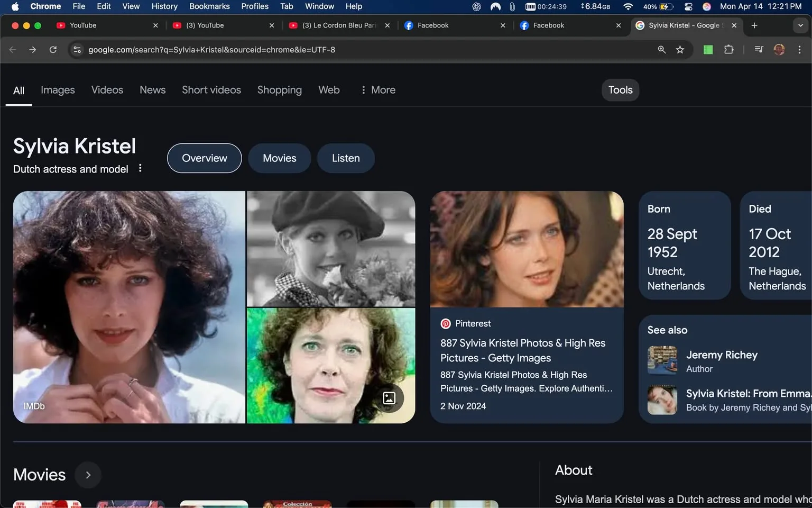Open the Sylvia Kristel: From Emma book link
Viewport: 812px width, 508px height.
749,394
